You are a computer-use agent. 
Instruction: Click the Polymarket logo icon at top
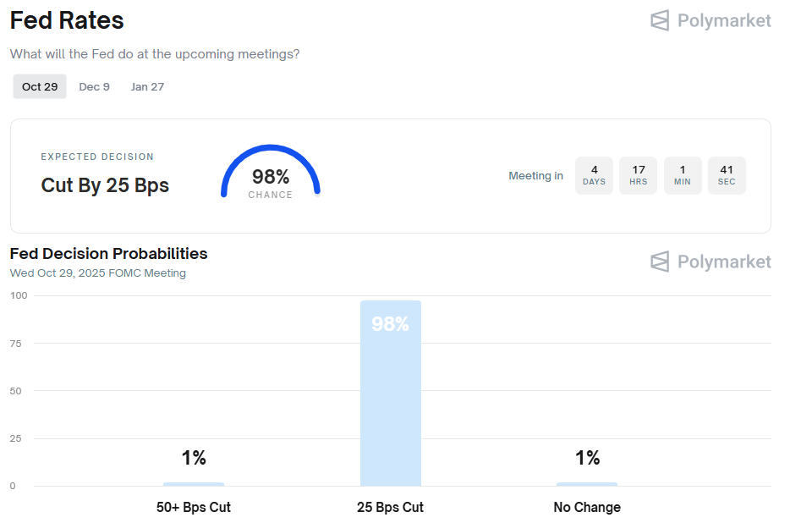tap(660, 20)
